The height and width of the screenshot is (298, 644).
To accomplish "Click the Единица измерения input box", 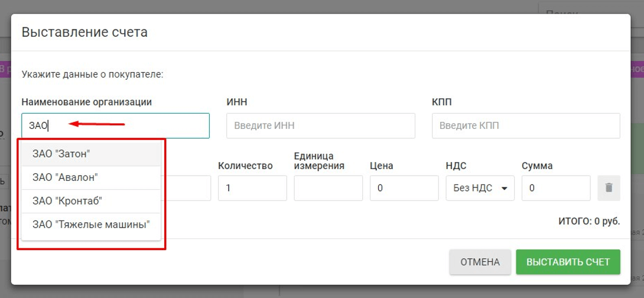I will pyautogui.click(x=328, y=188).
